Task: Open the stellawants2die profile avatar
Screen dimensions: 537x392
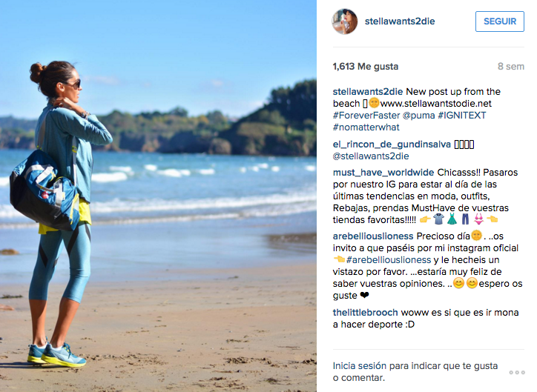Action: tap(345, 21)
